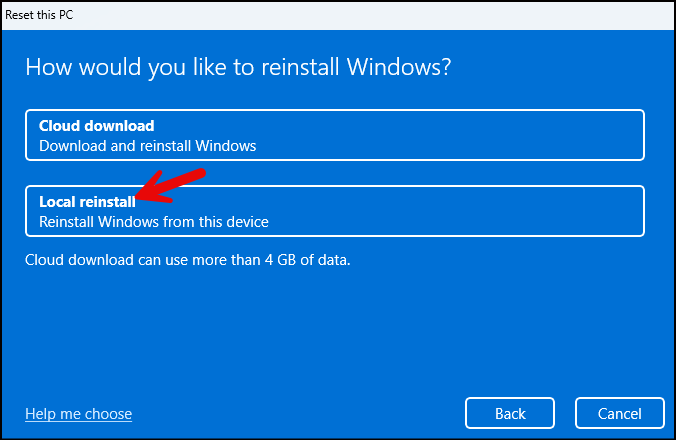Select the Local reinstall option
Image resolution: width=676 pixels, height=440 pixels.
[335, 211]
